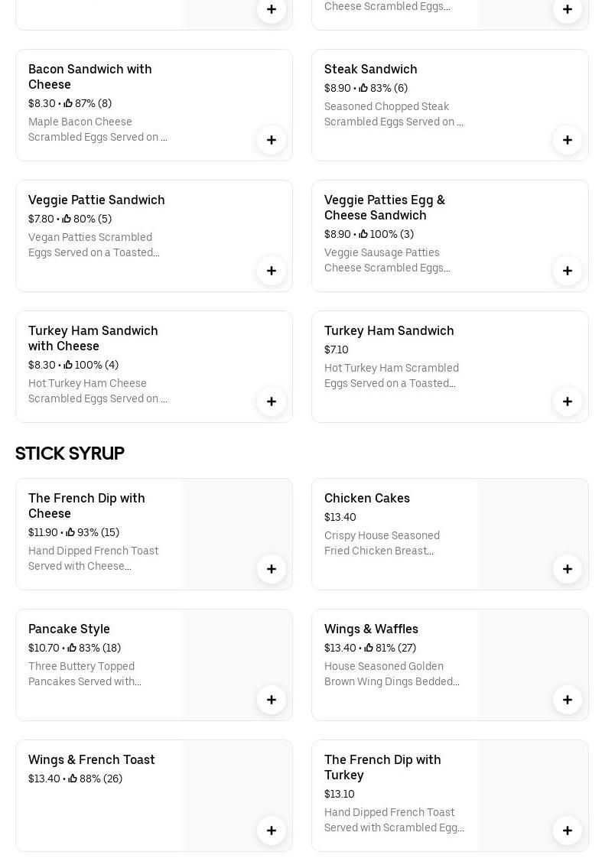615x868 pixels.
Task: Open Wings & French Toast title
Action: pos(91,759)
